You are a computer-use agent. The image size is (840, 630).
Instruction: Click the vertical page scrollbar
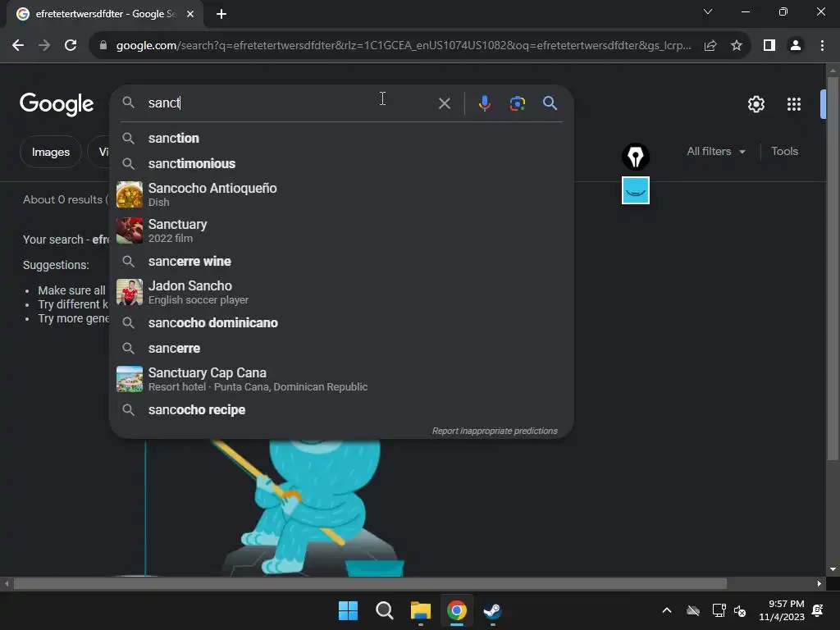(833, 268)
